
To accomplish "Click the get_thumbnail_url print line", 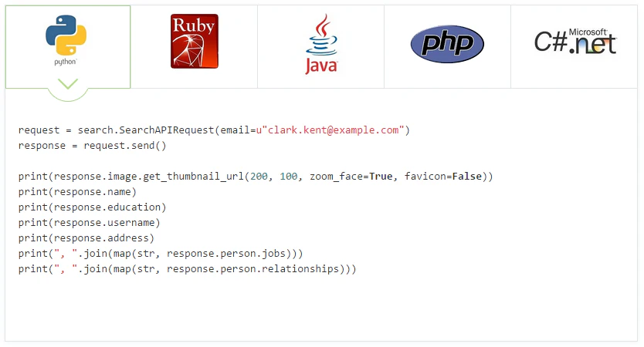I will coord(256,177).
